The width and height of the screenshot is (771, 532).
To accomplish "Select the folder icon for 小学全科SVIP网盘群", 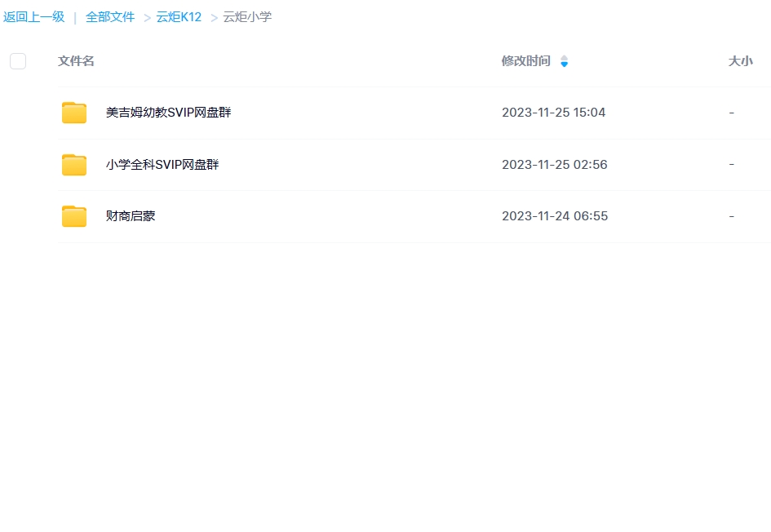I will point(74,165).
